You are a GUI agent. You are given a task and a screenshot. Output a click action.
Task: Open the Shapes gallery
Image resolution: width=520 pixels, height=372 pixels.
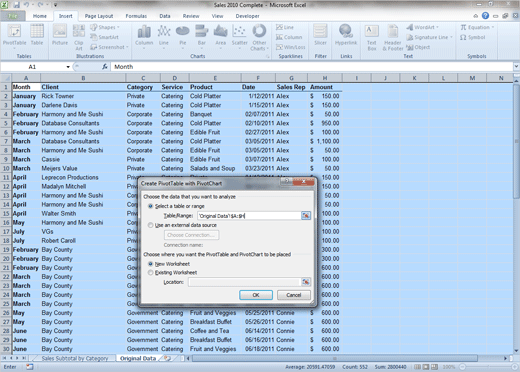105,27
